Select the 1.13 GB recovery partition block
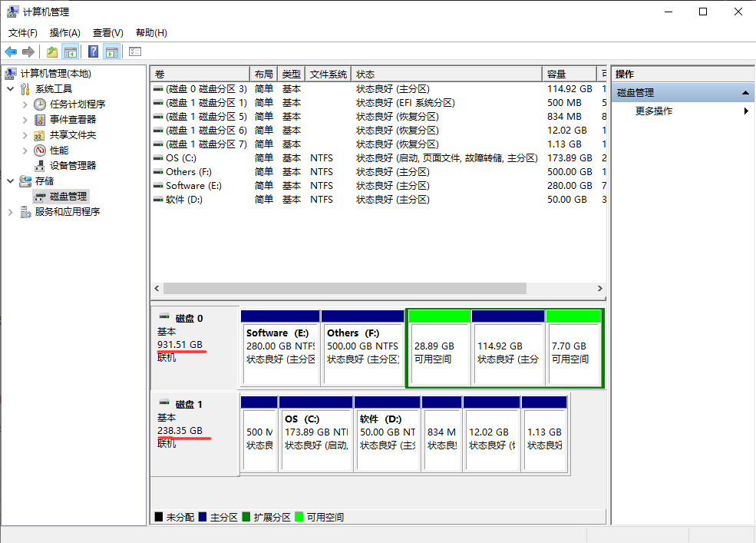This screenshot has height=543, width=756. pos(544,435)
